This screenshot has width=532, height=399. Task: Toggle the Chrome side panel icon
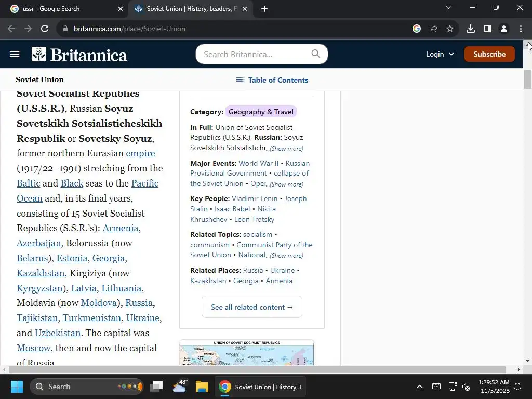click(487, 29)
